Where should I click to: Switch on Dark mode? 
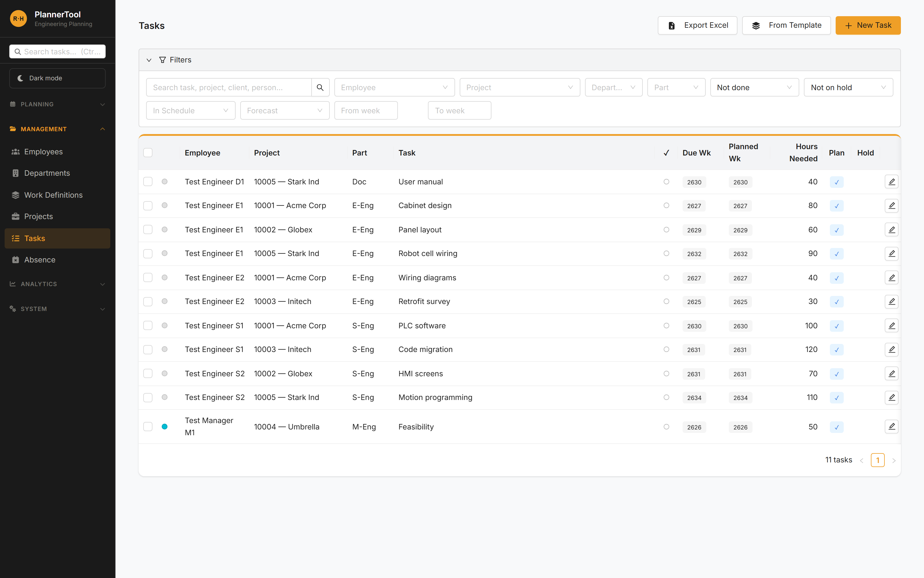pos(57,78)
